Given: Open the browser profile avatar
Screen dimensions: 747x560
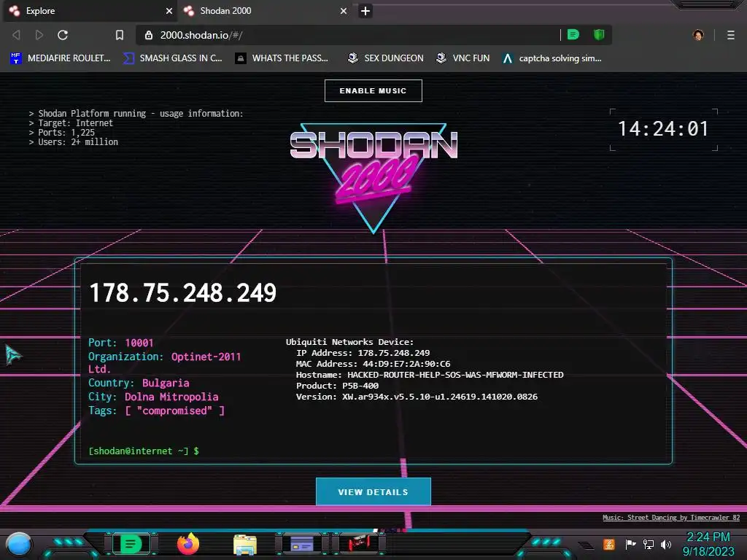Looking at the screenshot, I should (x=698, y=35).
